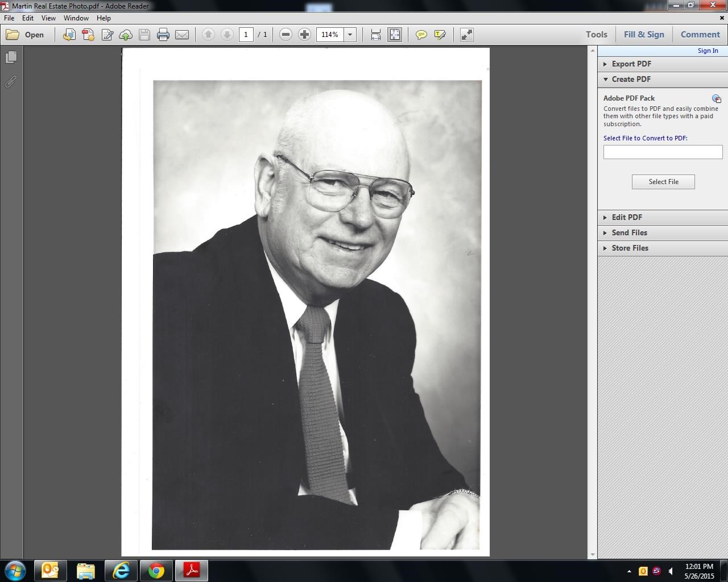The image size is (728, 582).
Task: Open the zoom level dropdown
Action: point(350,35)
